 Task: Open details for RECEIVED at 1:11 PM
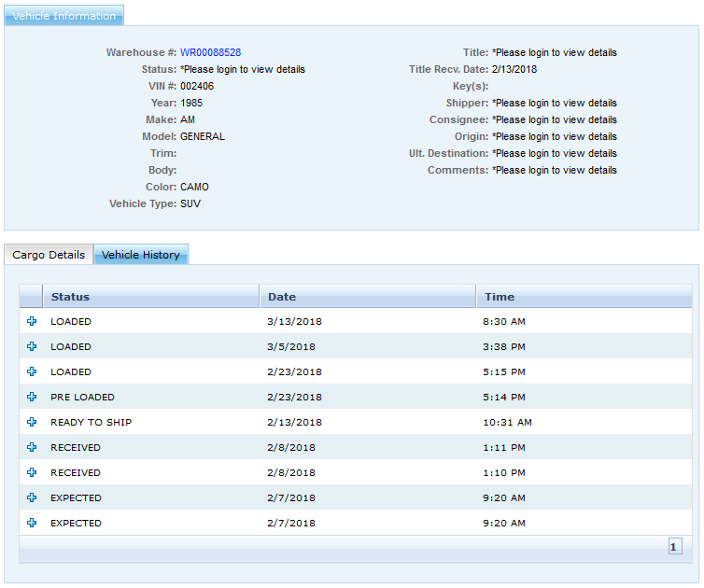(x=32, y=447)
